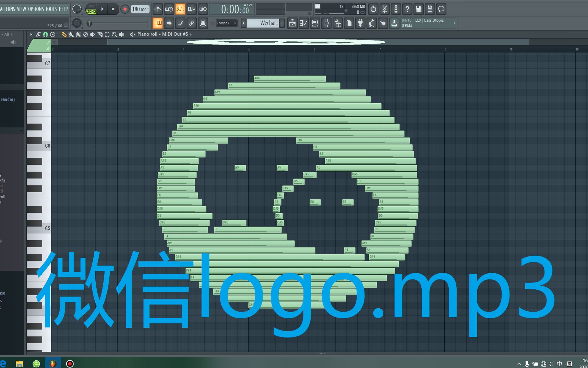Toggle the overdub recording icon

tap(191, 9)
